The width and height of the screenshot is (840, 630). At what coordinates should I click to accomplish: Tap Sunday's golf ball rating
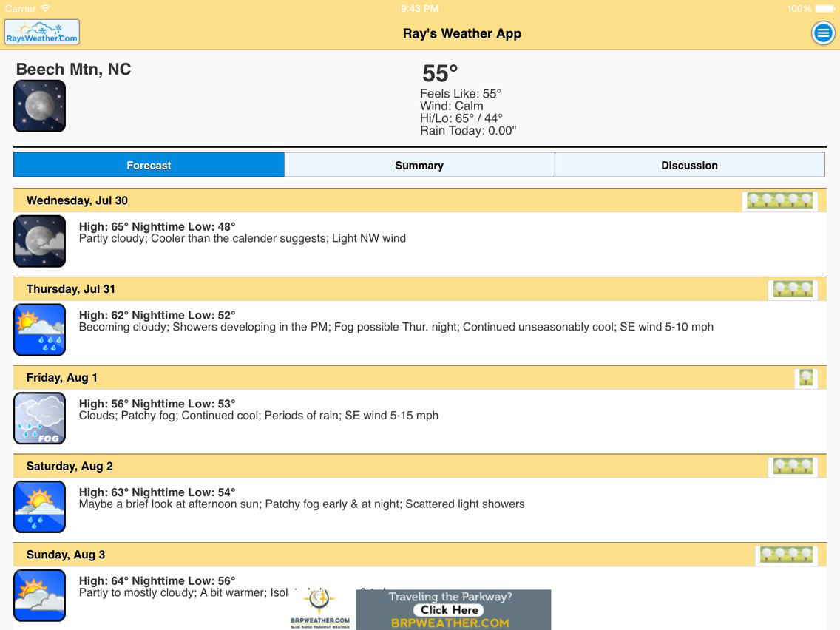click(x=786, y=555)
